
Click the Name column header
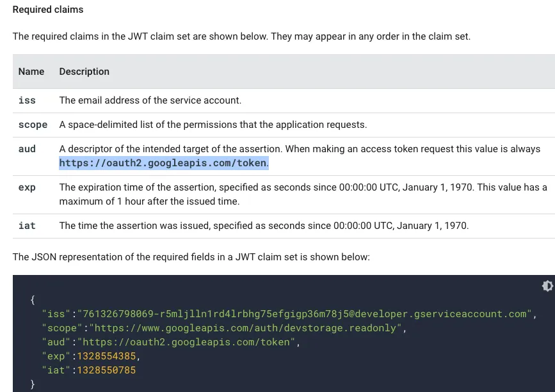(31, 72)
